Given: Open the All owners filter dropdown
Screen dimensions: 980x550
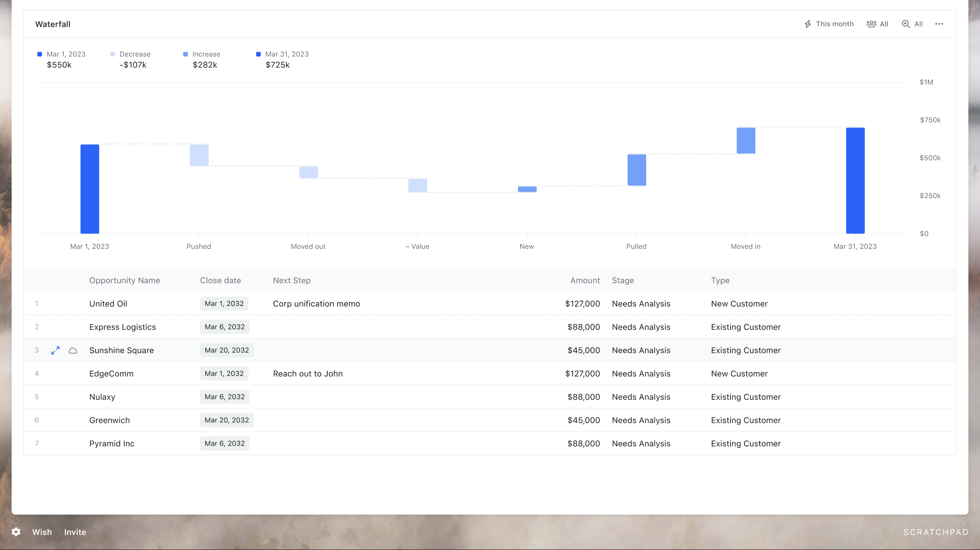Looking at the screenshot, I should (x=883, y=23).
